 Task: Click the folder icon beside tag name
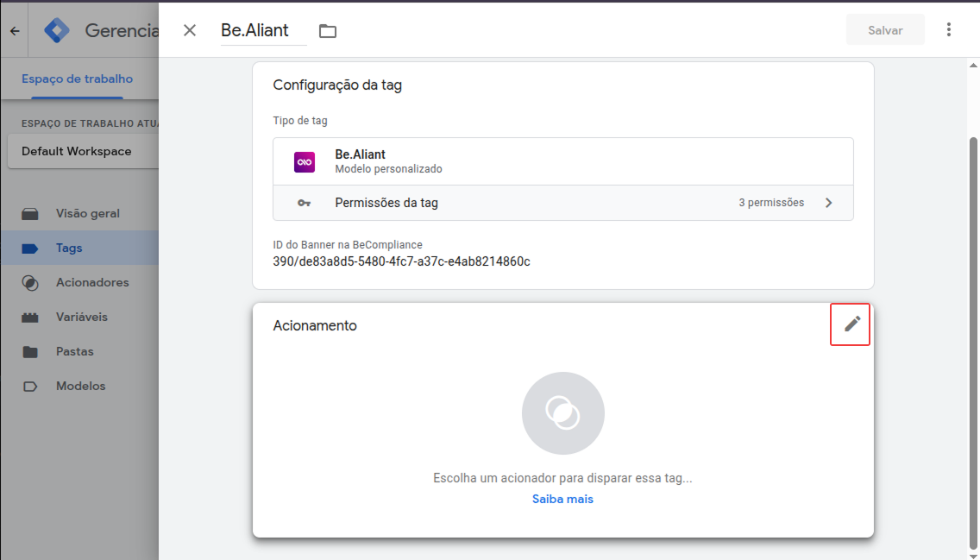pos(328,31)
